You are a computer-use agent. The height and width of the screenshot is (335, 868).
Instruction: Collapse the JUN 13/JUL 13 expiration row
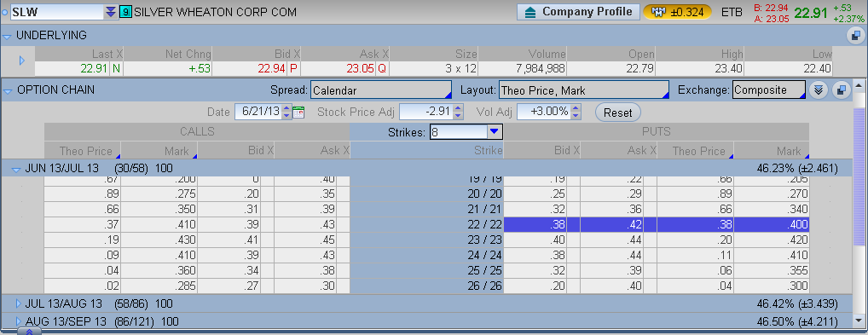click(16, 169)
